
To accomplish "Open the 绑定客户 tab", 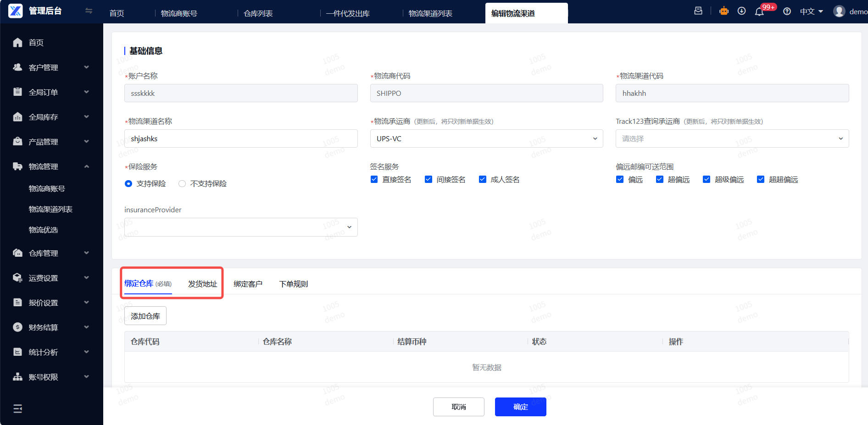I will click(248, 284).
